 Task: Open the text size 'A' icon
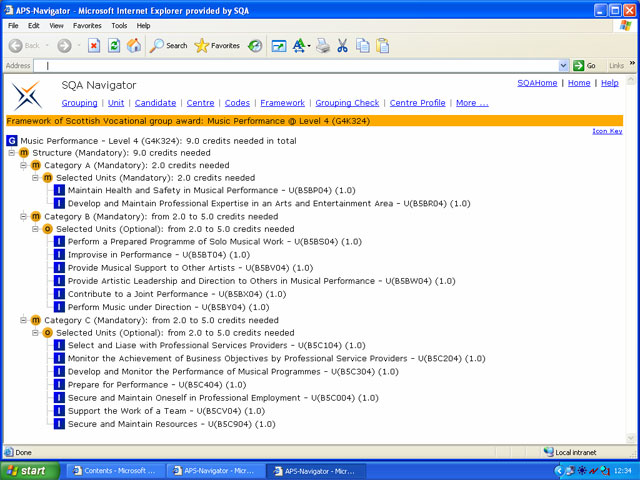click(301, 46)
